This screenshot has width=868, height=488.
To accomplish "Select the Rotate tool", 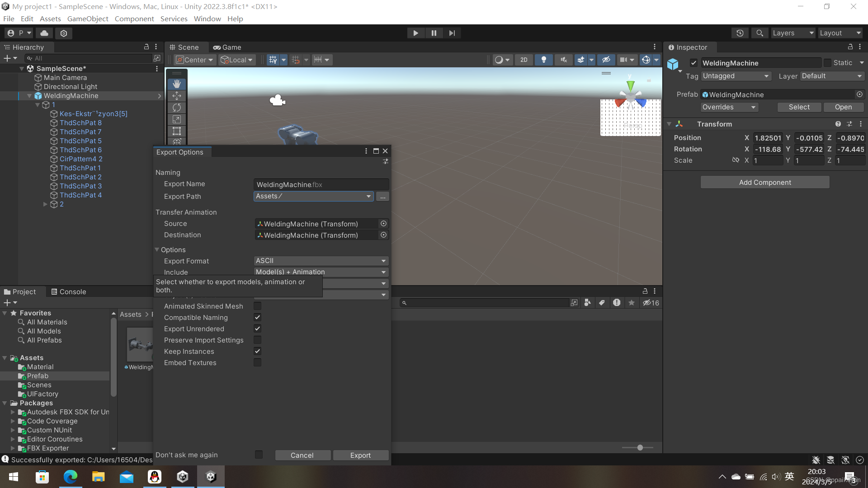I will (x=176, y=108).
